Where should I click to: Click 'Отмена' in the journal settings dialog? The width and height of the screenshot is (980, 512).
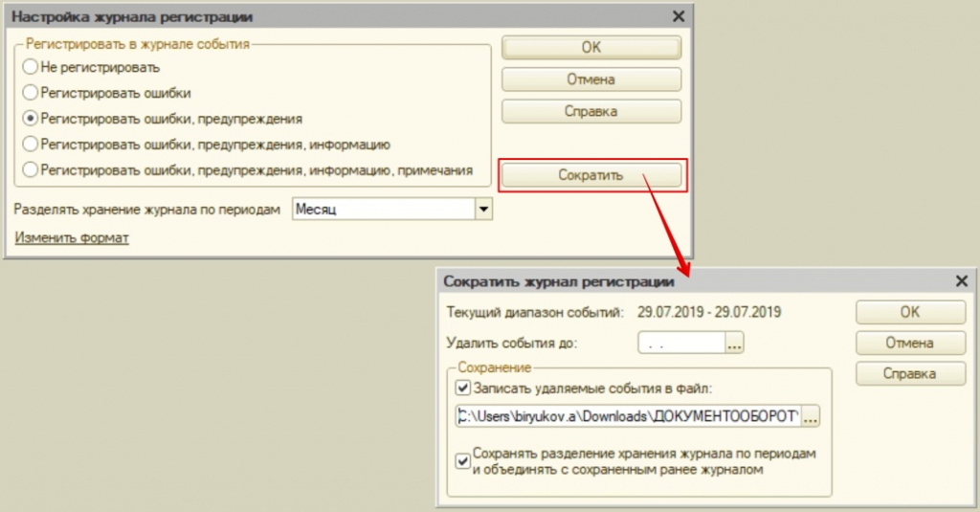point(590,79)
